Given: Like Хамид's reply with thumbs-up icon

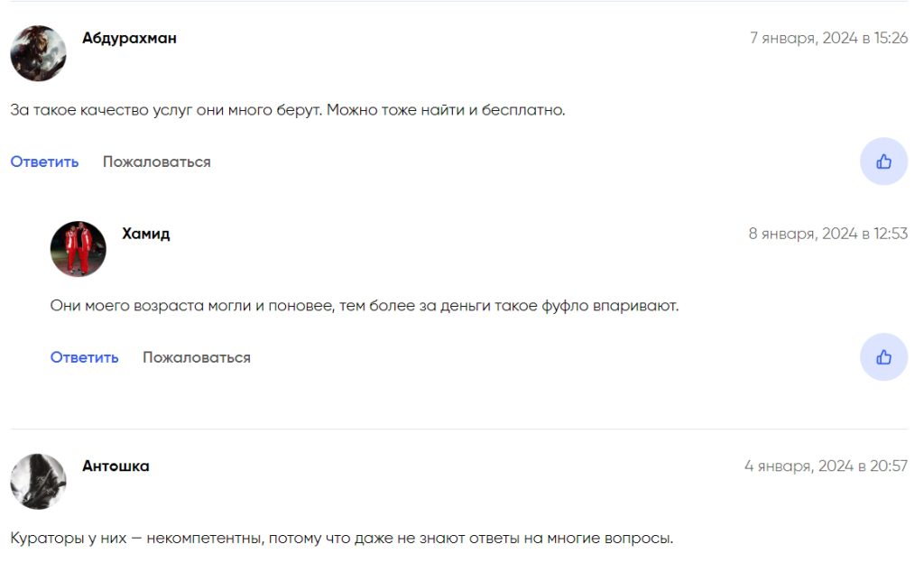Looking at the screenshot, I should coord(883,357).
